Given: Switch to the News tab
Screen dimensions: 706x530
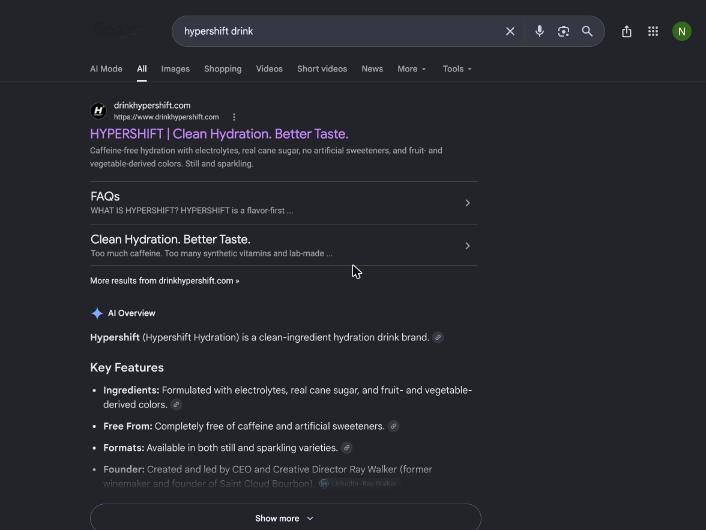Looking at the screenshot, I should [x=372, y=69].
